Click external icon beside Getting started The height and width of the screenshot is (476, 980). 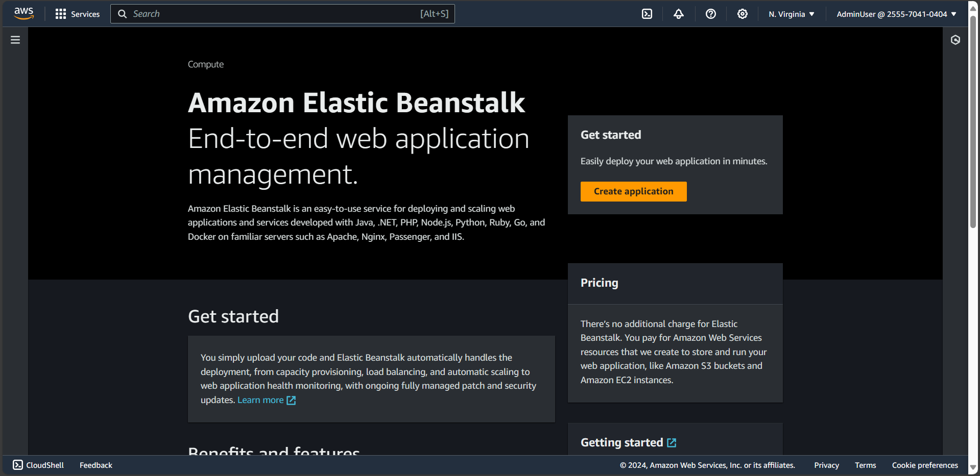tap(672, 443)
